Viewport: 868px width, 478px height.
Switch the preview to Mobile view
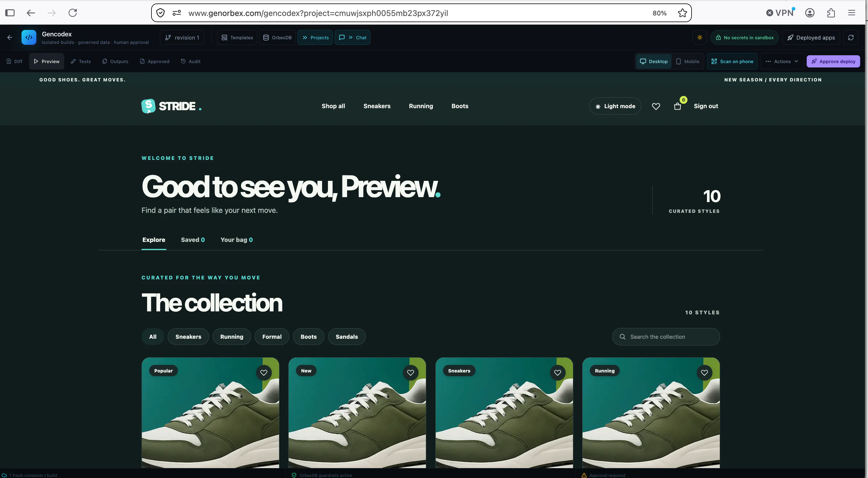(688, 61)
